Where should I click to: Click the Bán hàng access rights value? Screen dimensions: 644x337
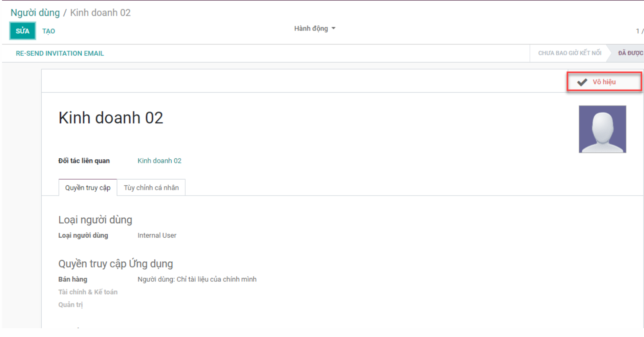click(197, 279)
